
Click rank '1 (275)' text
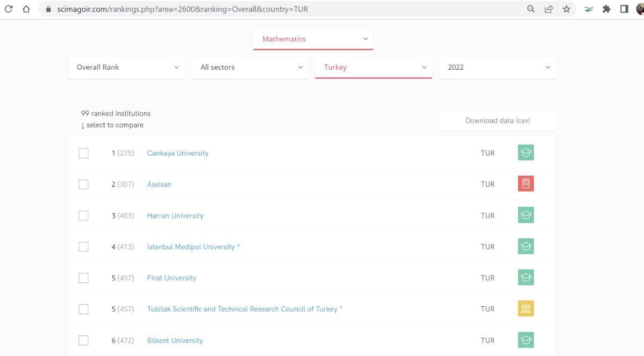pyautogui.click(x=123, y=153)
